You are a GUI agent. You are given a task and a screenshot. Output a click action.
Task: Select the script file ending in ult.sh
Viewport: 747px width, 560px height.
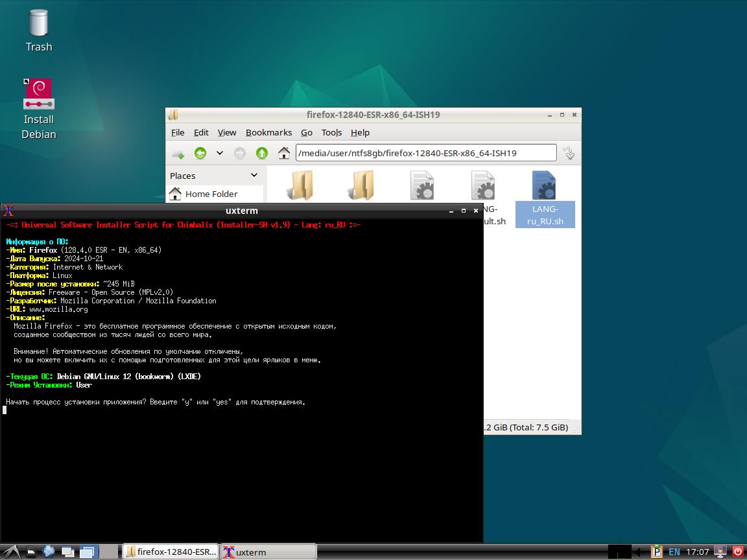484,186
